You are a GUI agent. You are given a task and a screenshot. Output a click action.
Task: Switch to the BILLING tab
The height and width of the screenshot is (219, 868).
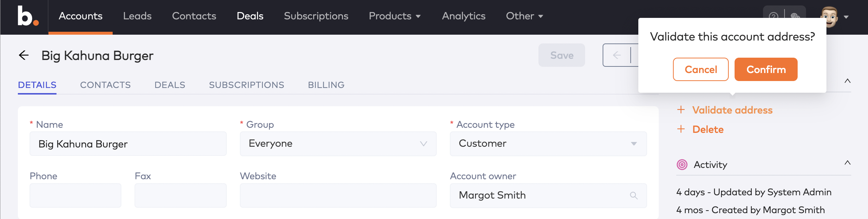(326, 85)
